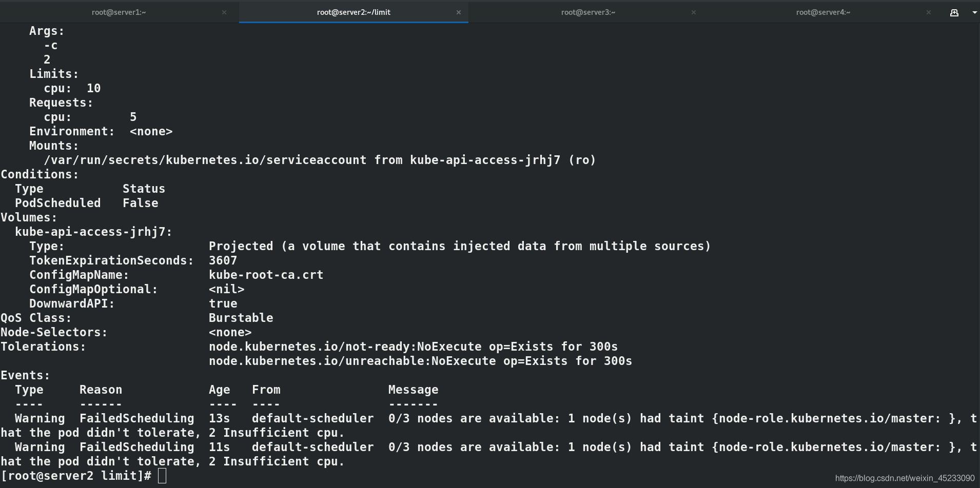Viewport: 980px width, 488px height.
Task: Open the blog.csdn.net watermark URL
Action: (x=905, y=478)
